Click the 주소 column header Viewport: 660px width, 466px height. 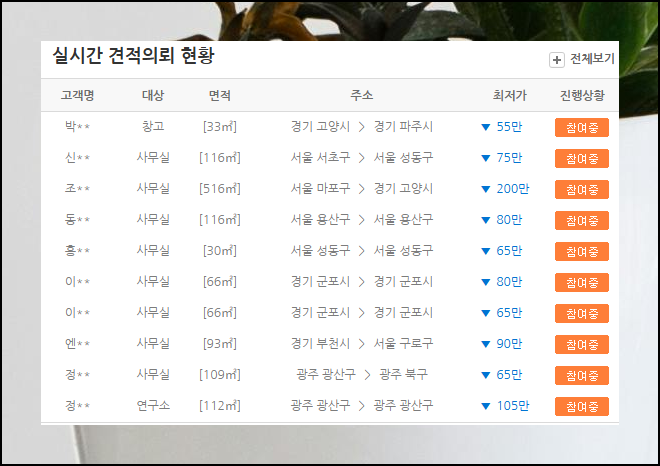362,95
